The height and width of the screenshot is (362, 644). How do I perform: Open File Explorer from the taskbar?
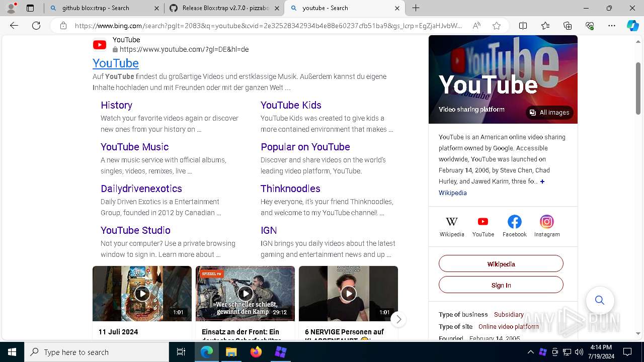coord(231,352)
